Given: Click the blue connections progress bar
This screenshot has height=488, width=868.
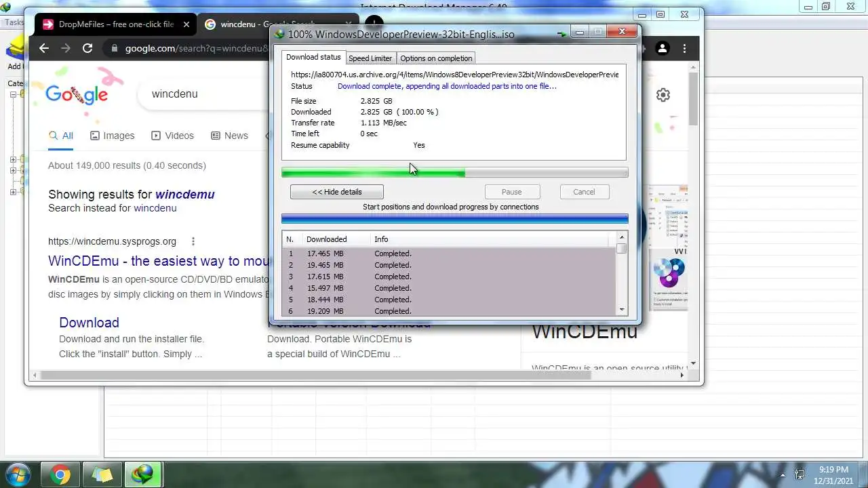Looking at the screenshot, I should [454, 218].
